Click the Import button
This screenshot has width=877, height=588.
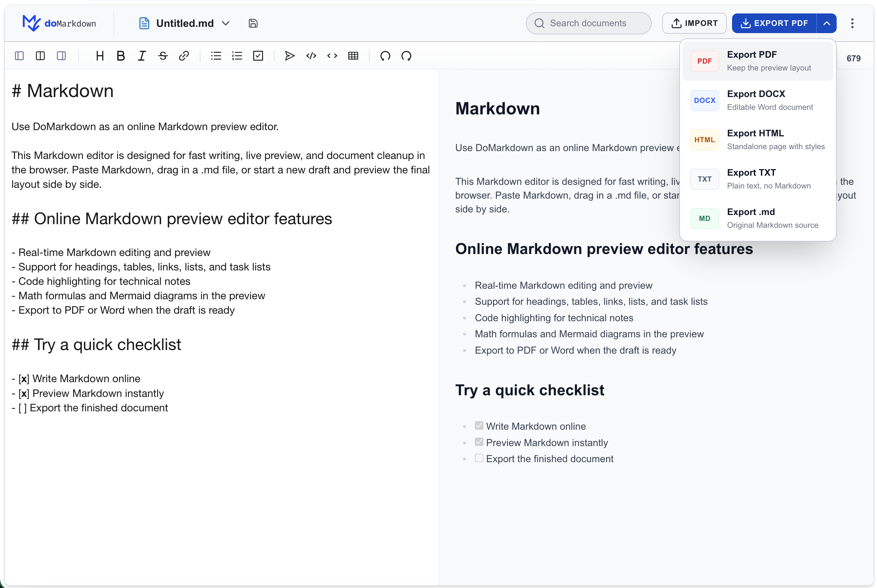point(694,23)
